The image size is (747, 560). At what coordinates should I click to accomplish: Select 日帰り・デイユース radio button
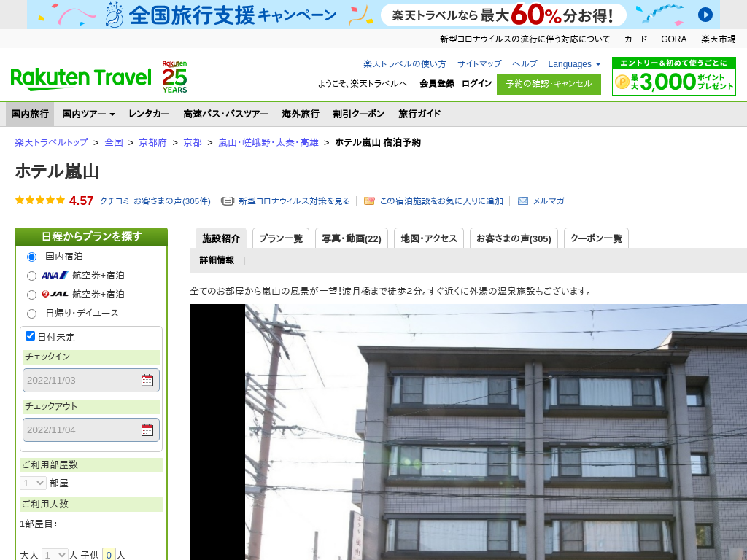31,314
